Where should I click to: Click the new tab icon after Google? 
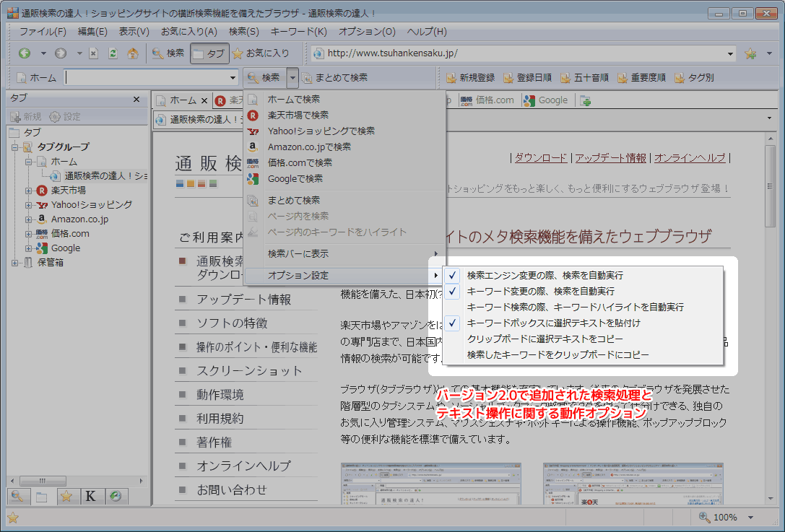(586, 101)
